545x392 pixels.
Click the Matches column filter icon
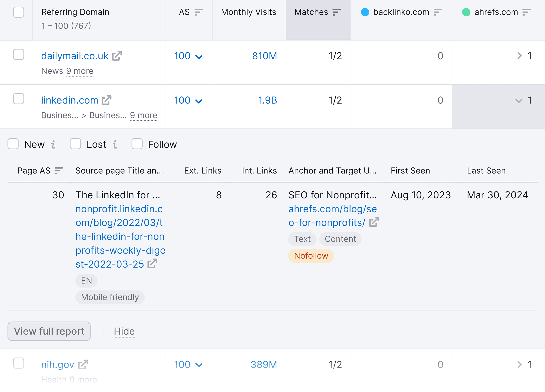click(x=337, y=12)
